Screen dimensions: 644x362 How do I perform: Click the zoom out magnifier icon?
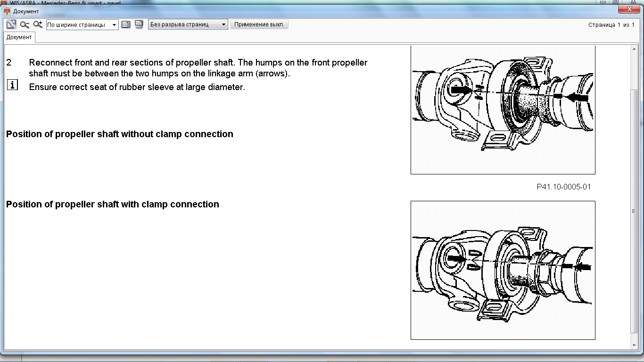[25, 25]
